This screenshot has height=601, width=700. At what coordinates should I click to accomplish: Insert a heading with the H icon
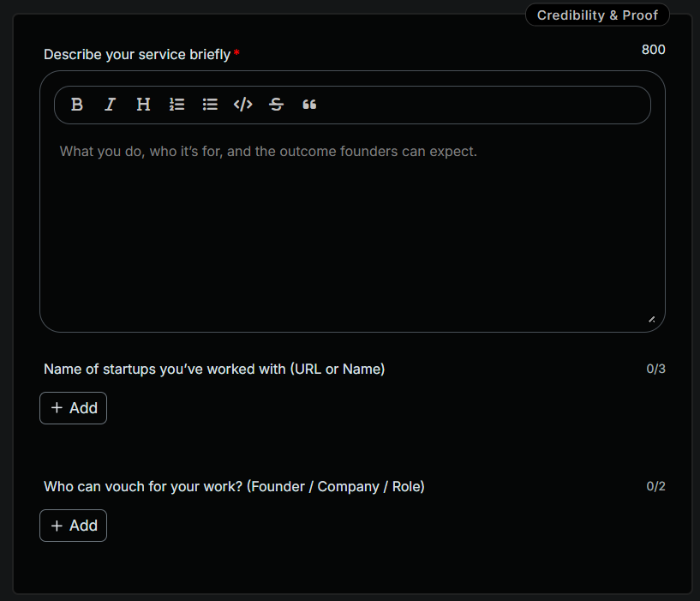pyautogui.click(x=143, y=104)
